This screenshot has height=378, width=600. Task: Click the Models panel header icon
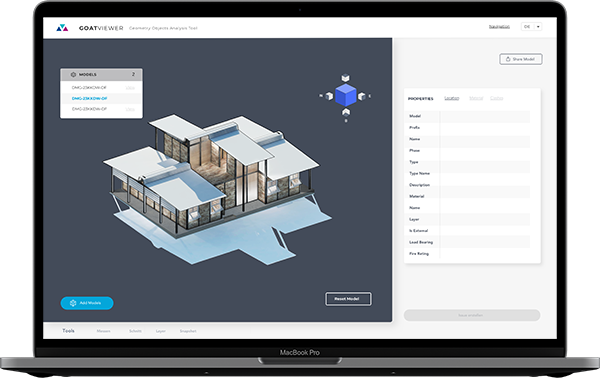pyautogui.click(x=73, y=75)
